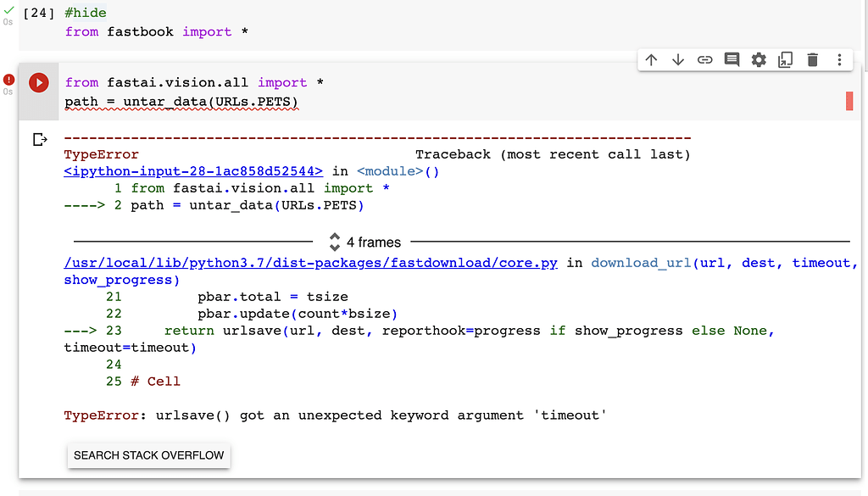Open the more cell actions menu
This screenshot has height=496, width=868.
tap(839, 59)
